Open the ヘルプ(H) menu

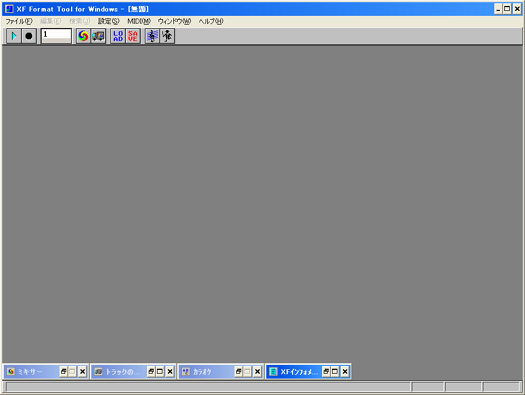pos(211,21)
